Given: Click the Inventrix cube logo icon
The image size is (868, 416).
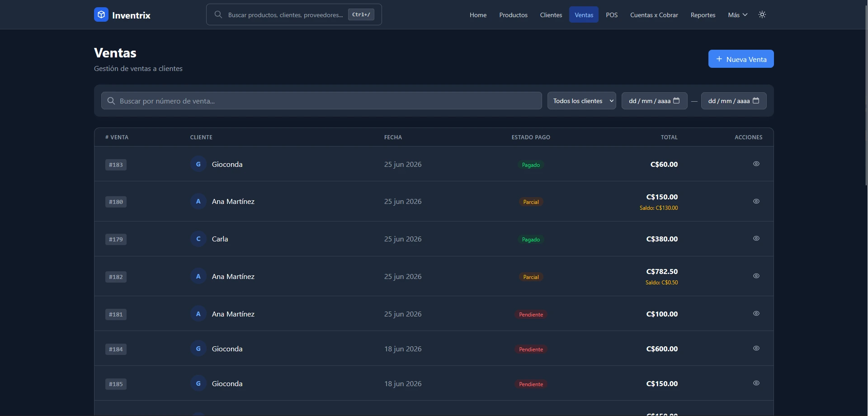Looking at the screenshot, I should pyautogui.click(x=101, y=14).
